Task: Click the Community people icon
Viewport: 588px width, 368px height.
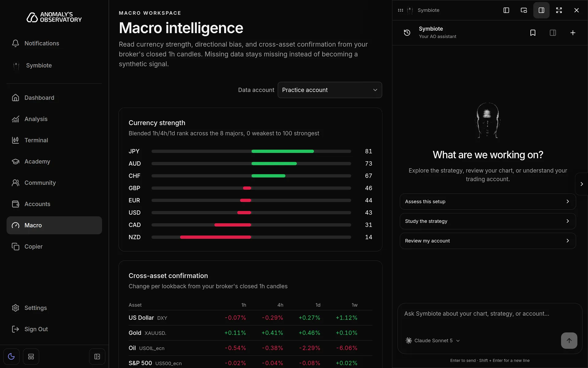Action: tap(15, 183)
